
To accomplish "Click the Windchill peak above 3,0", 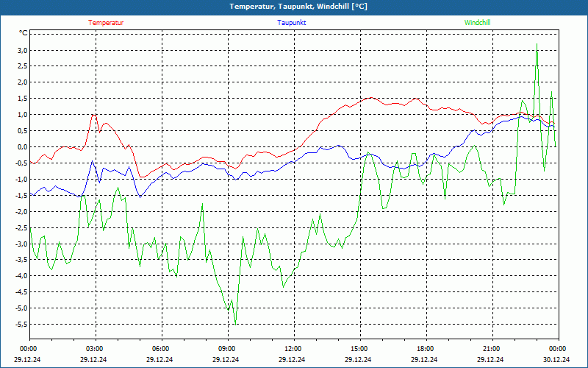I will pyautogui.click(x=537, y=44).
